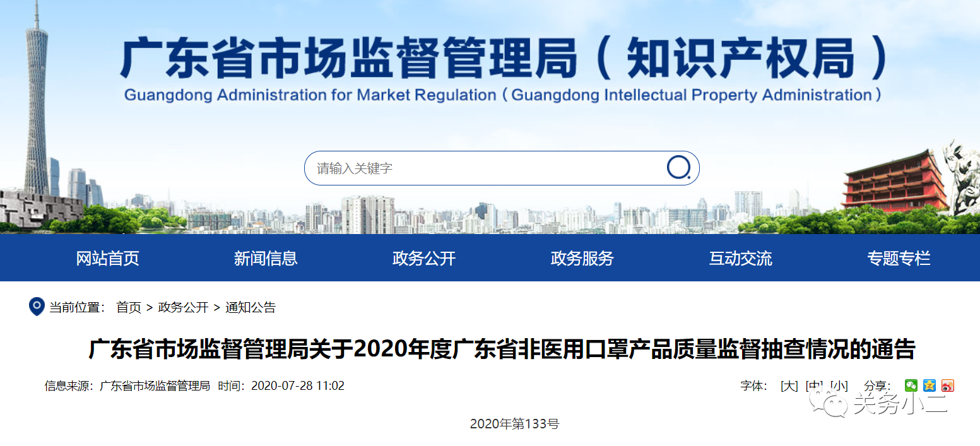Click the English Guangdong Administration for Market Regulation subtitle

503,95
